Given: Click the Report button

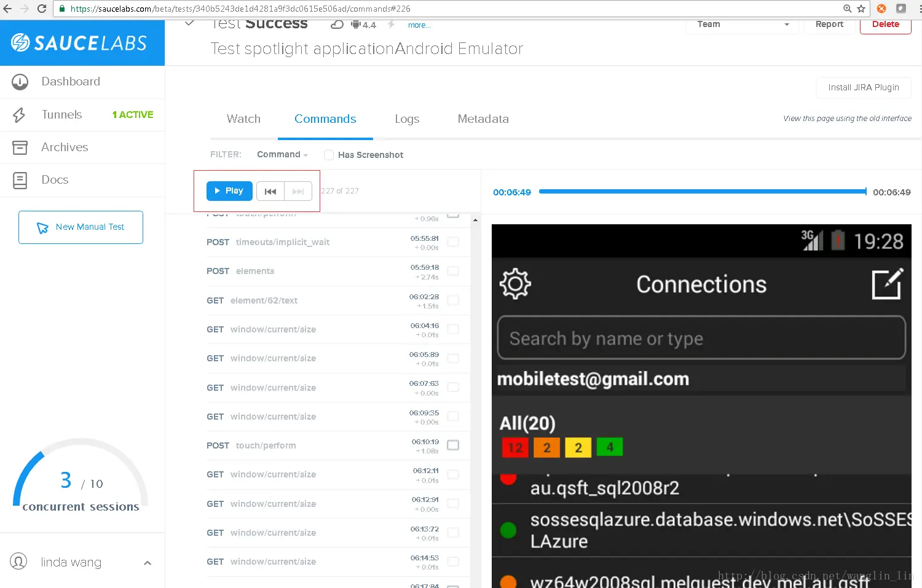Looking at the screenshot, I should coord(829,25).
